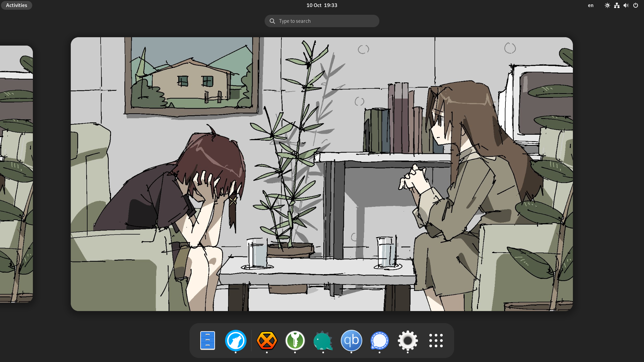Screen dimensions: 644x362
Task: Open the en keyboard layout menu
Action: click(x=591, y=5)
